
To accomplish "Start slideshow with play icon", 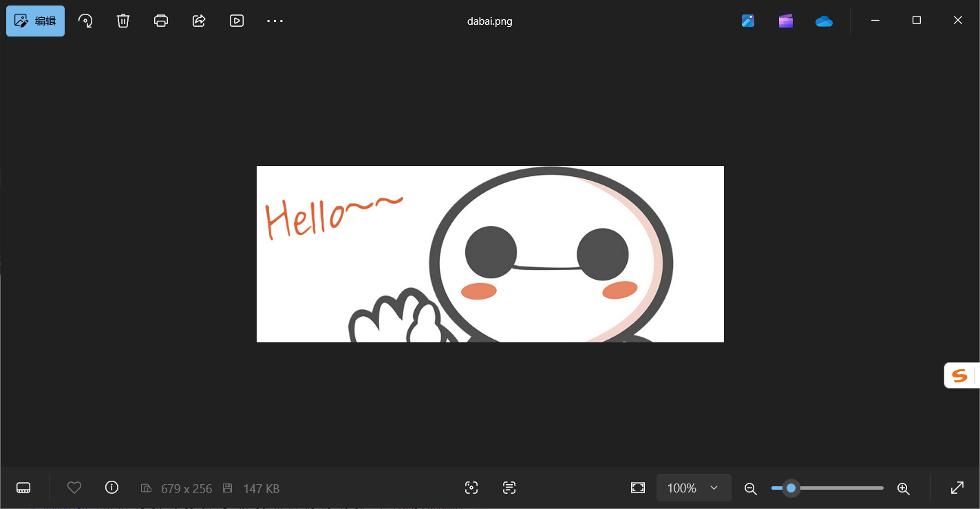I will [x=237, y=21].
